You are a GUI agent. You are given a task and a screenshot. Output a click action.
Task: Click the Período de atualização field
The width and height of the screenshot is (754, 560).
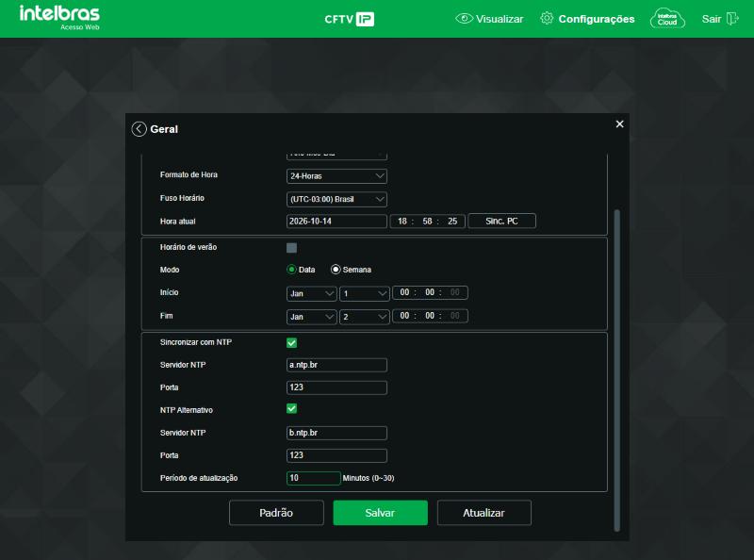point(314,478)
